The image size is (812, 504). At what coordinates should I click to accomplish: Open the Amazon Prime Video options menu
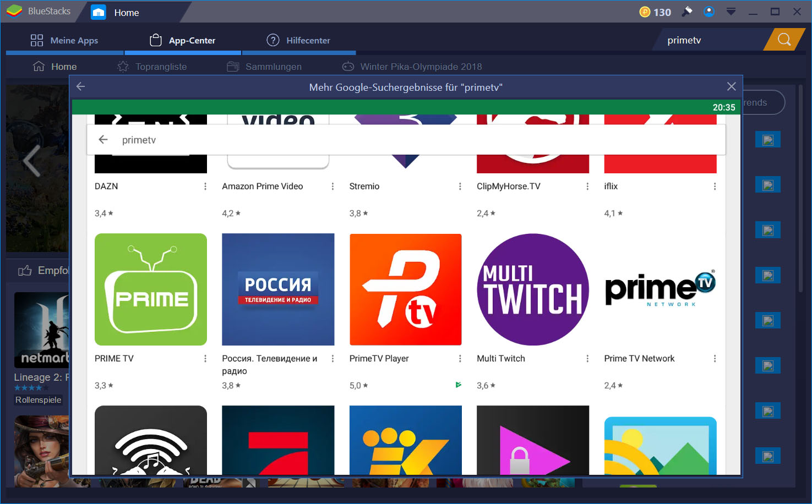coord(333,187)
